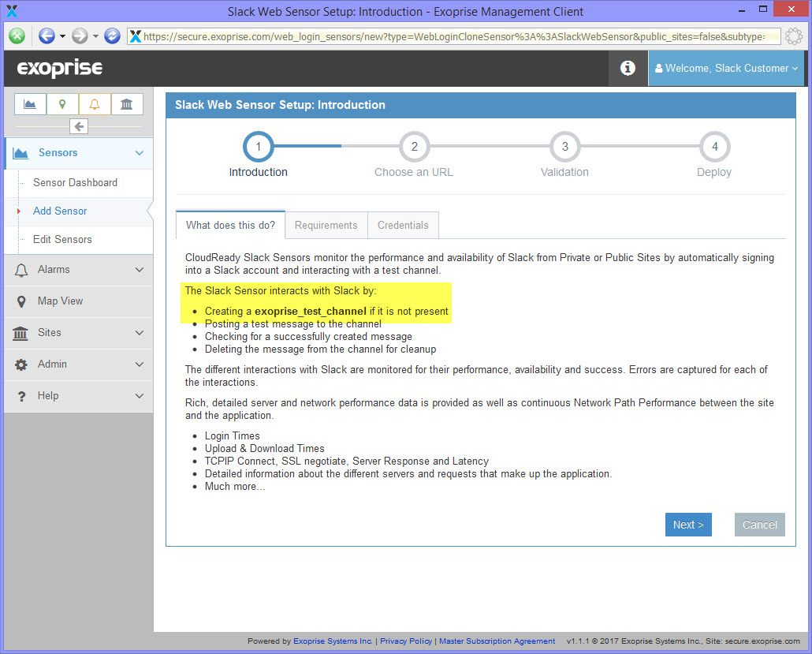The height and width of the screenshot is (654, 812).
Task: Click the Map View pin icon
Action: click(x=20, y=301)
